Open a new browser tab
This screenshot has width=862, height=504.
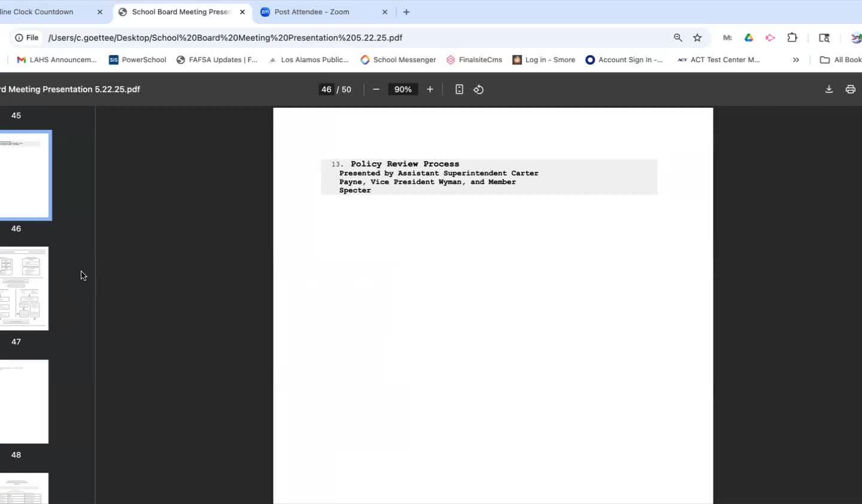click(406, 12)
